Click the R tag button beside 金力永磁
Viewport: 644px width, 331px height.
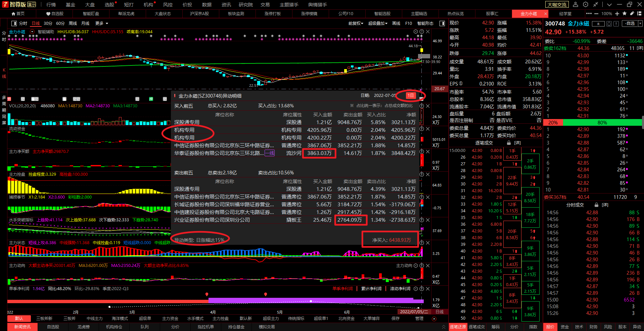pyautogui.click(x=598, y=23)
